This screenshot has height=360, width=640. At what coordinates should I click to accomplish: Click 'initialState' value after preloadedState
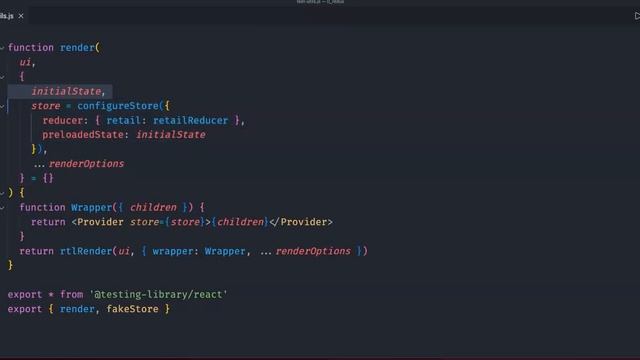point(171,135)
